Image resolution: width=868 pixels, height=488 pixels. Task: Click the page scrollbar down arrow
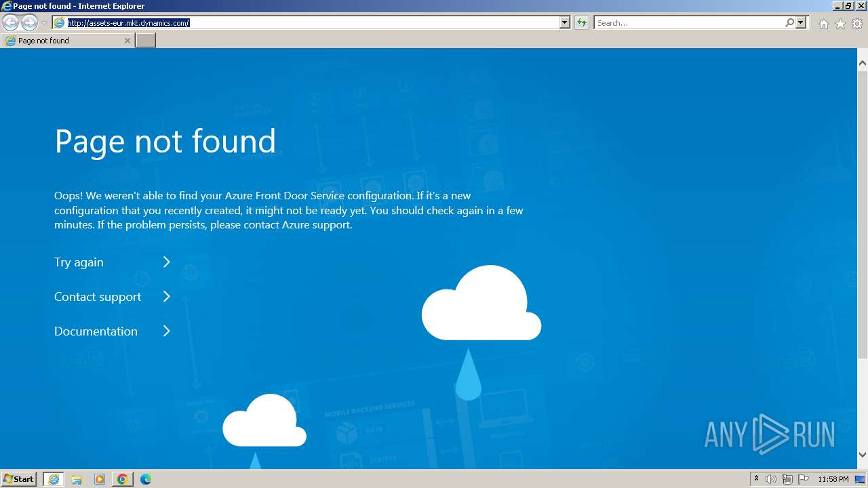coord(863,455)
